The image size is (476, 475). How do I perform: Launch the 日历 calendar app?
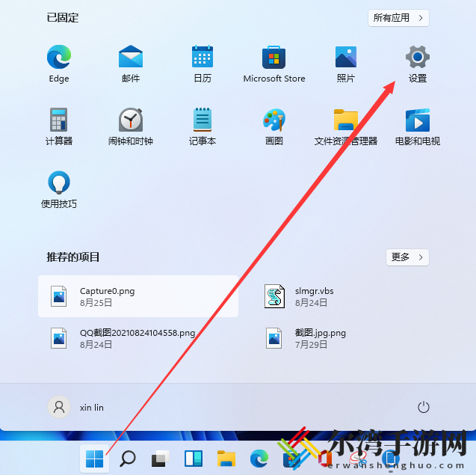pyautogui.click(x=203, y=64)
